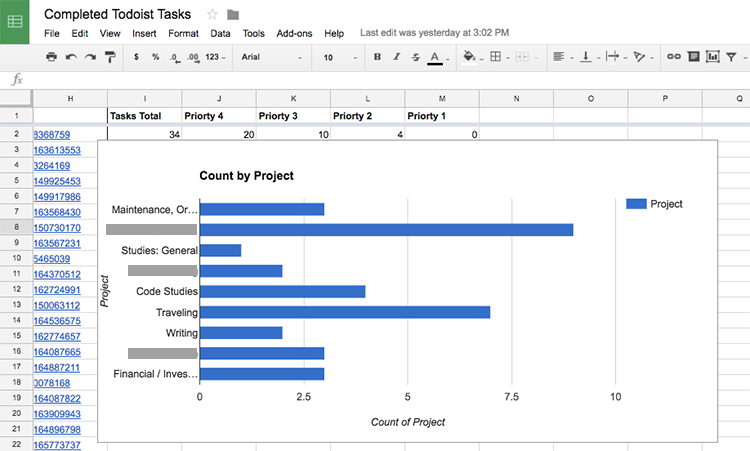The width and height of the screenshot is (750, 451).
Task: Expand the 123 number formats dropdown
Action: point(215,57)
